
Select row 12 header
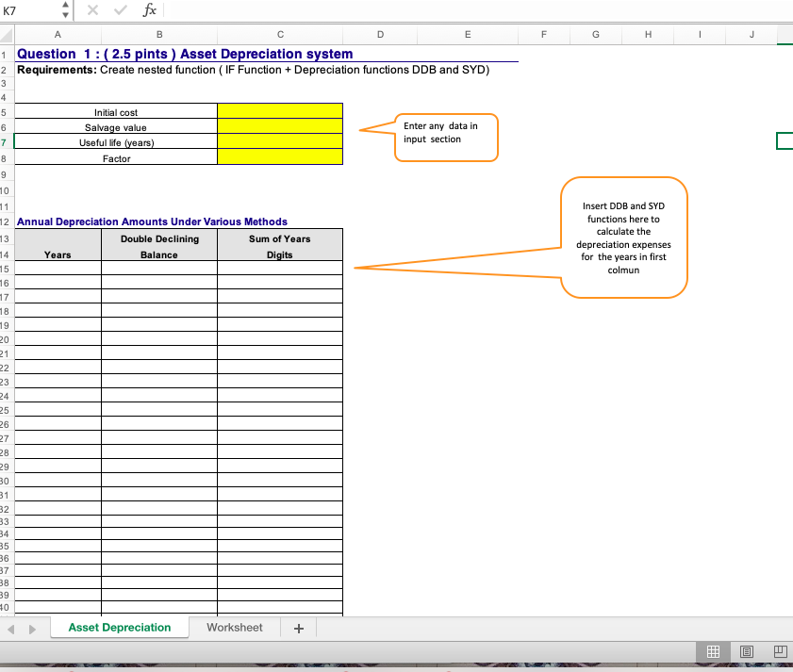click(5, 221)
